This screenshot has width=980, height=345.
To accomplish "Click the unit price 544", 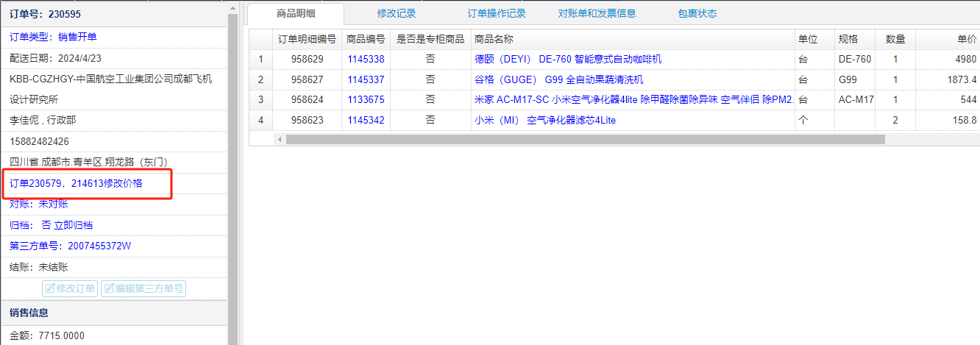I will point(969,99).
